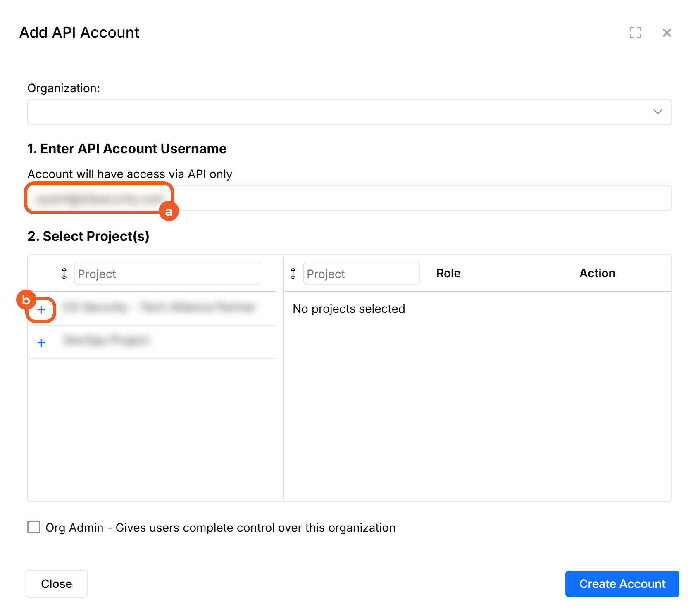Viewport: 698px width, 616px height.
Task: Click the Role column header
Action: click(x=448, y=273)
